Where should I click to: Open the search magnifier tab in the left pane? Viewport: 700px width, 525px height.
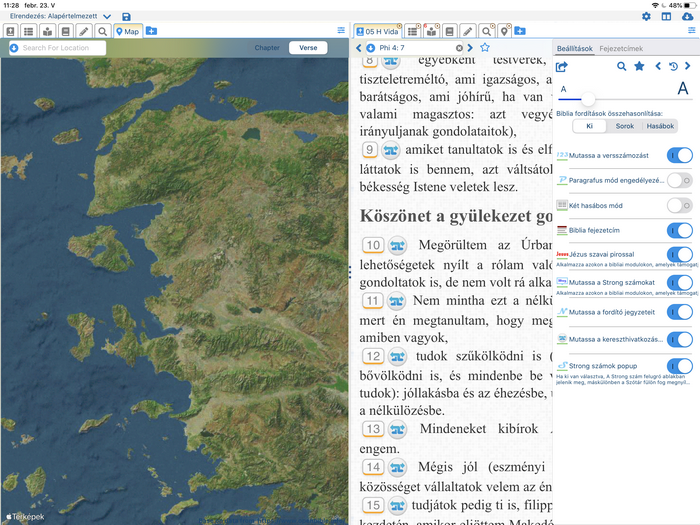[102, 31]
